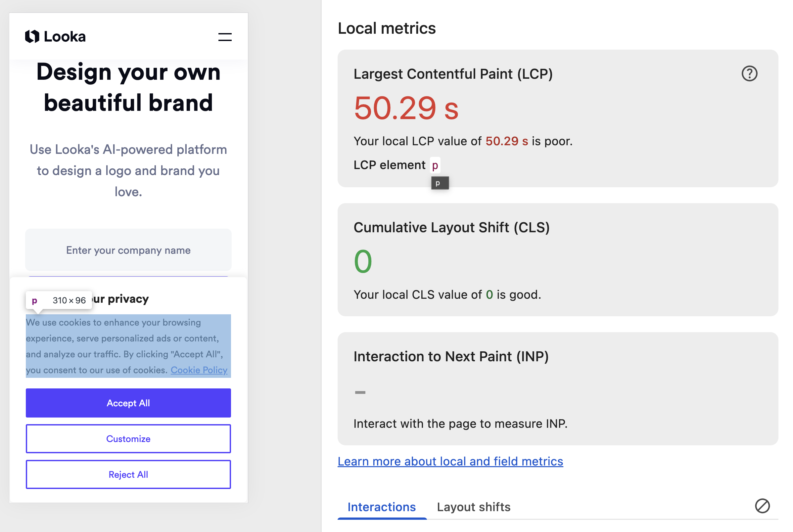Click the Looka wordmark text
Viewport: 793px width, 532px height.
coord(65,37)
